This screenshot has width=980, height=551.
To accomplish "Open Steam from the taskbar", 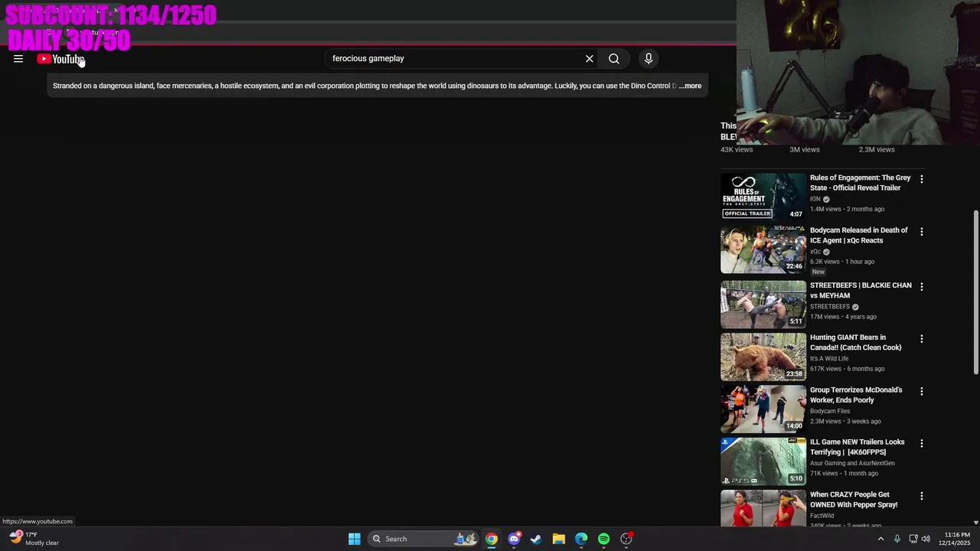I will tap(536, 539).
